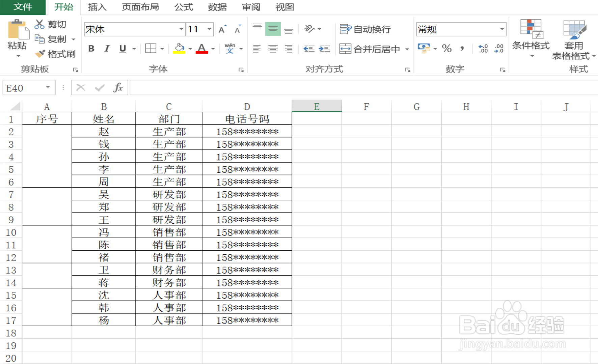Switch to the 插入 (Insert) ribbon tab
This screenshot has height=364, width=598.
point(97,7)
